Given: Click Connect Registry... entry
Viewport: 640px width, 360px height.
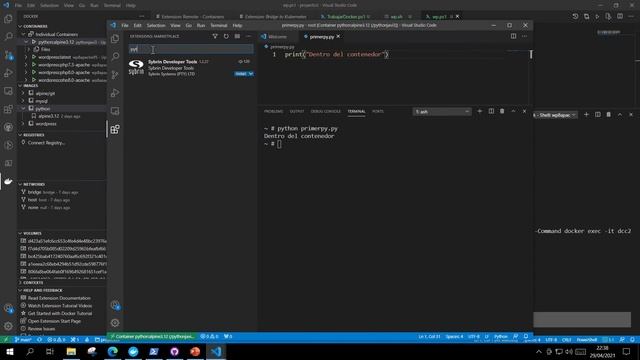Looking at the screenshot, I should click(x=46, y=143).
